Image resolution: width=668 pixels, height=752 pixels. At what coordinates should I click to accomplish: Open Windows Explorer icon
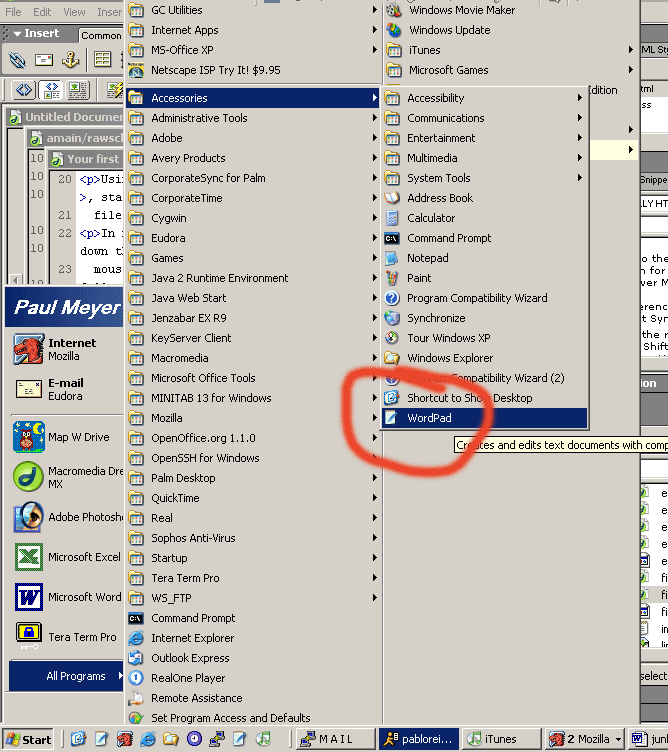tap(392, 358)
